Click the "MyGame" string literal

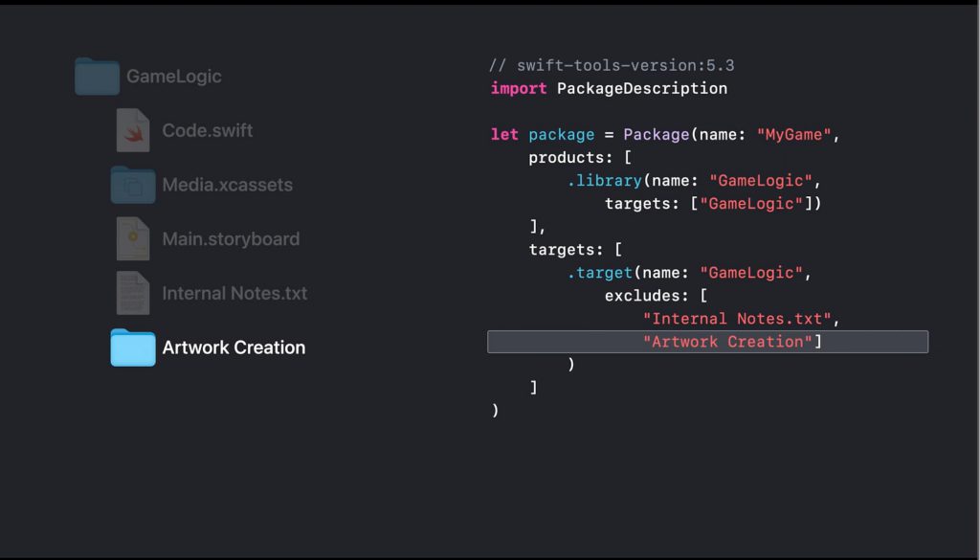pyautogui.click(x=793, y=134)
